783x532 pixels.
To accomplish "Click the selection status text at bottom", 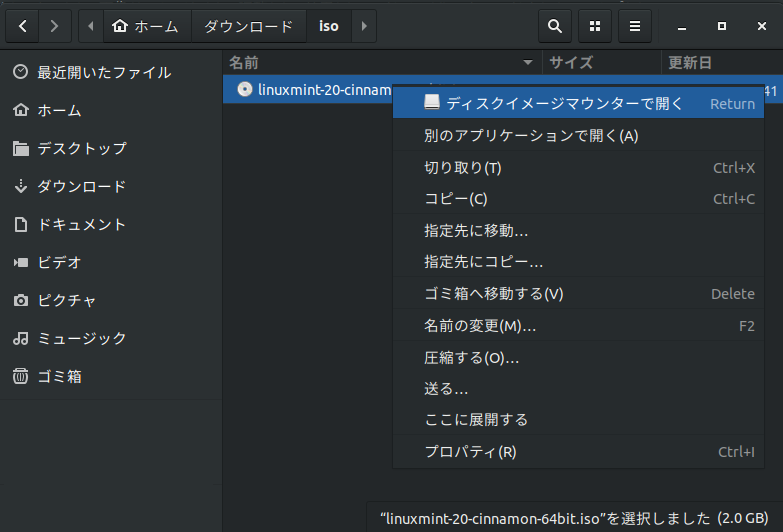I will click(x=574, y=519).
